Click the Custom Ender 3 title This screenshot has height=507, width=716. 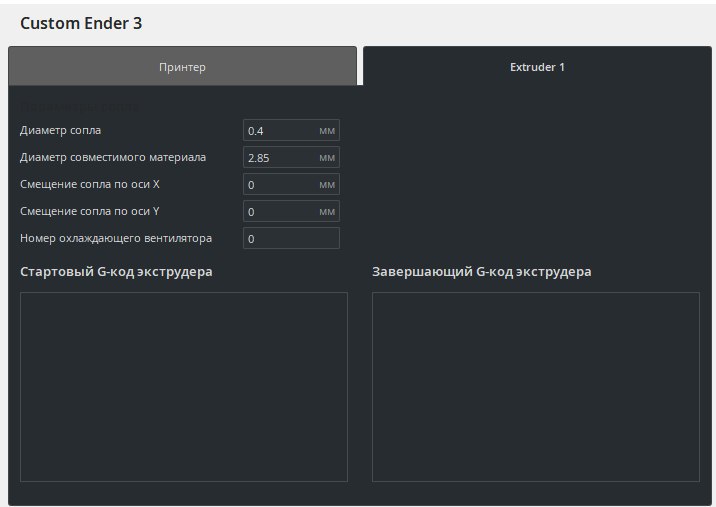pos(81,23)
